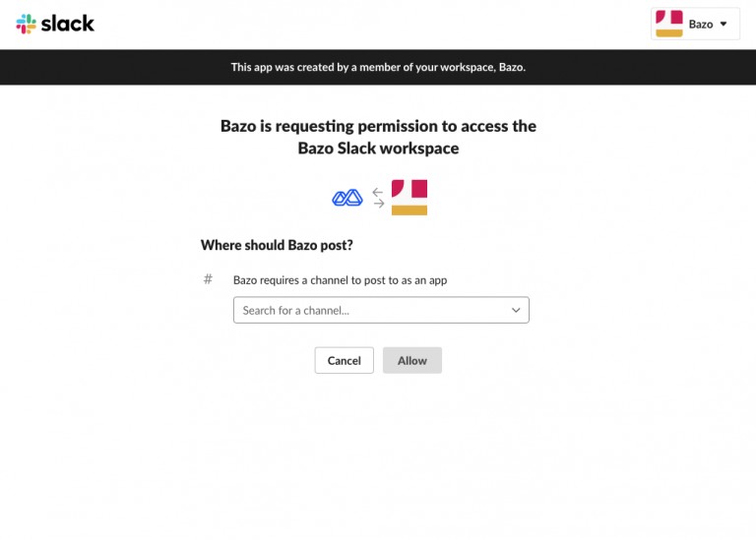Focus the Search for a channel field

381,310
